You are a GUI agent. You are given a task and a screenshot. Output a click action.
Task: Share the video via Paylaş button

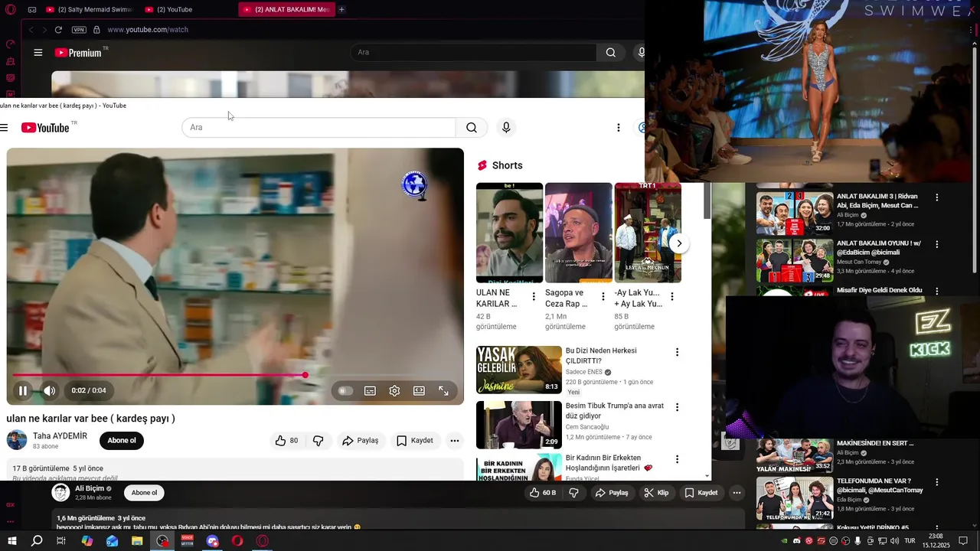pos(360,441)
